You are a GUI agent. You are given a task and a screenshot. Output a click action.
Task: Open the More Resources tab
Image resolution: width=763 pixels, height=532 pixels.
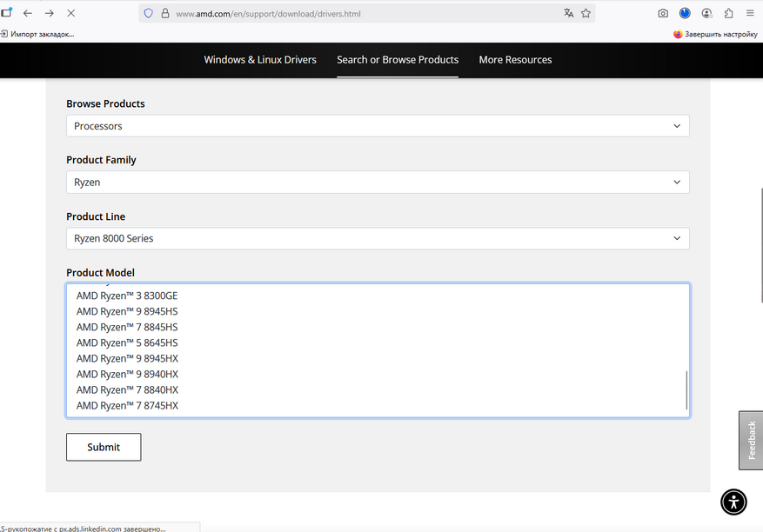515,60
